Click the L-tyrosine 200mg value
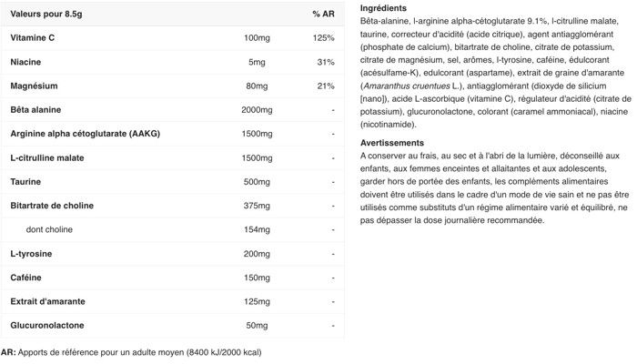The height and width of the screenshot is (364, 637). tap(257, 254)
